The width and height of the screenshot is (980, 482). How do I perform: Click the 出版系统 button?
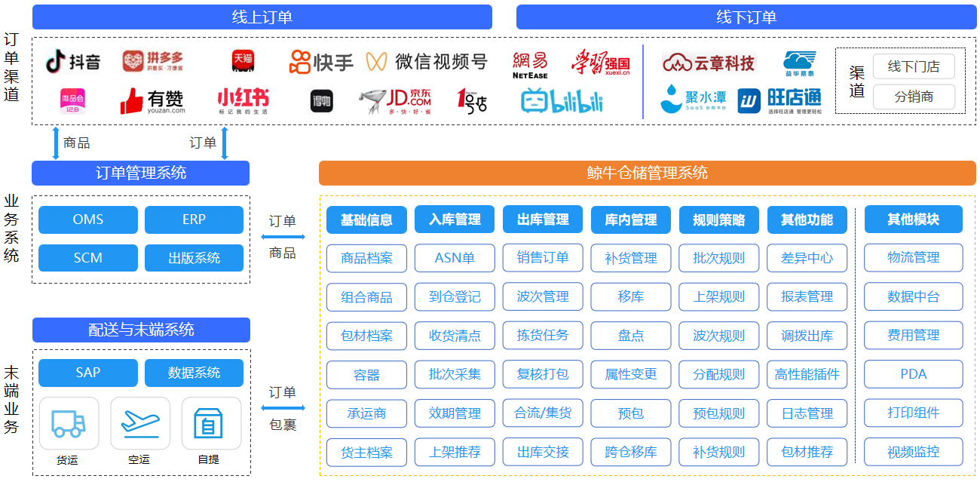click(194, 258)
